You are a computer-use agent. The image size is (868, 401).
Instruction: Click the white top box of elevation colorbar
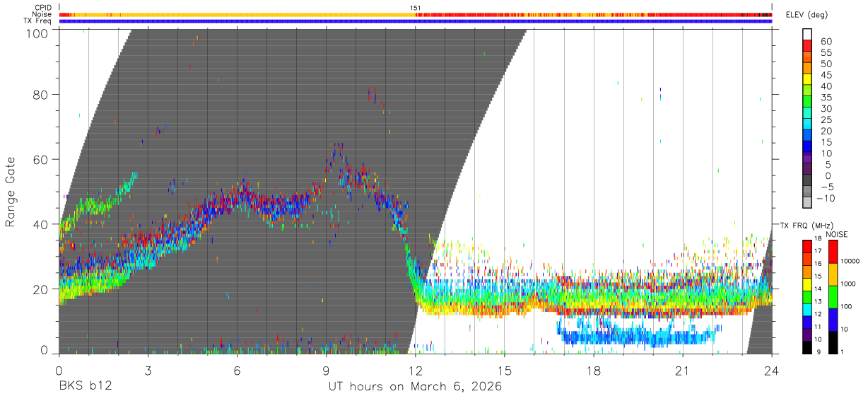click(x=807, y=35)
